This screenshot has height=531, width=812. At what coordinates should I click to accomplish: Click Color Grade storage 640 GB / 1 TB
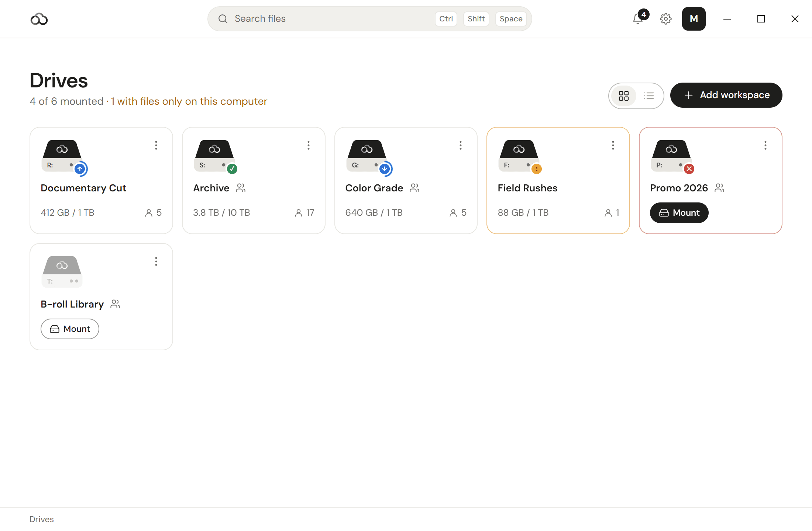[x=374, y=213]
